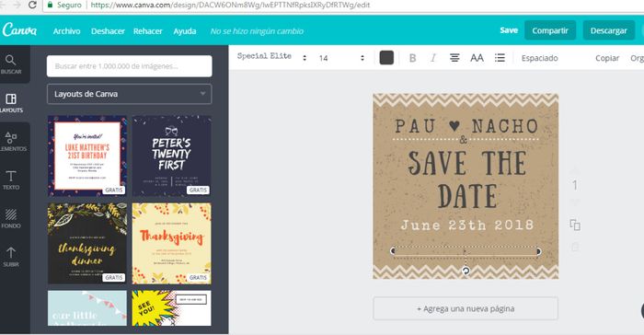
Task: Open the text color swatch
Action: click(x=386, y=58)
